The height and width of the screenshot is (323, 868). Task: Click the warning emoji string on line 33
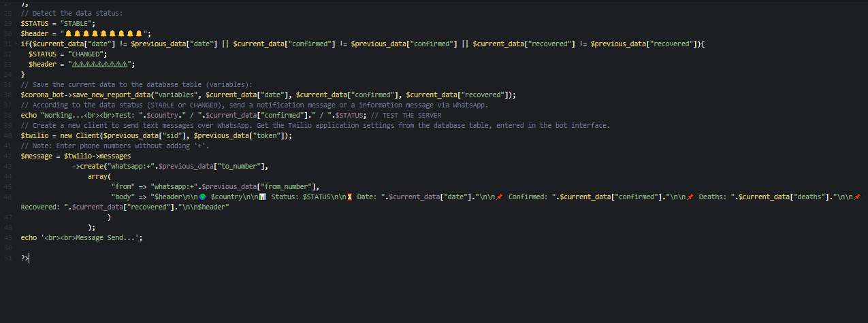point(100,64)
